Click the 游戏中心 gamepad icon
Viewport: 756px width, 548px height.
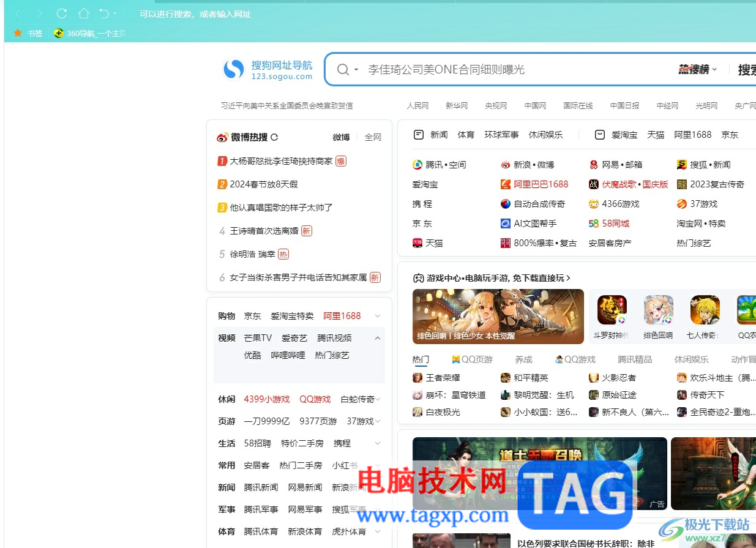419,278
